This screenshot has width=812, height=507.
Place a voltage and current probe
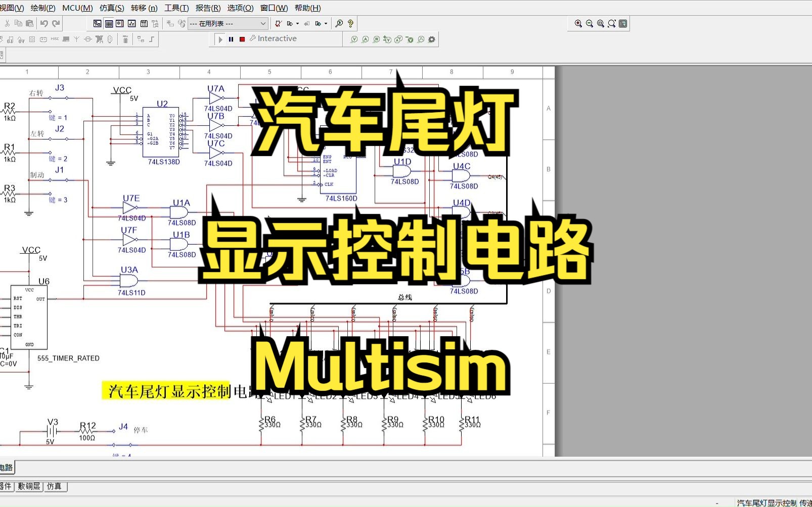(398, 39)
